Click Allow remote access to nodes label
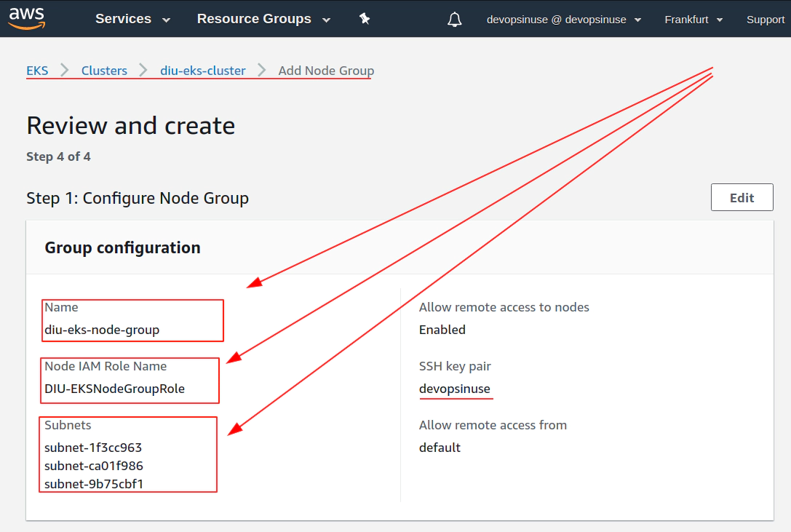Image resolution: width=791 pixels, height=532 pixels. point(504,307)
